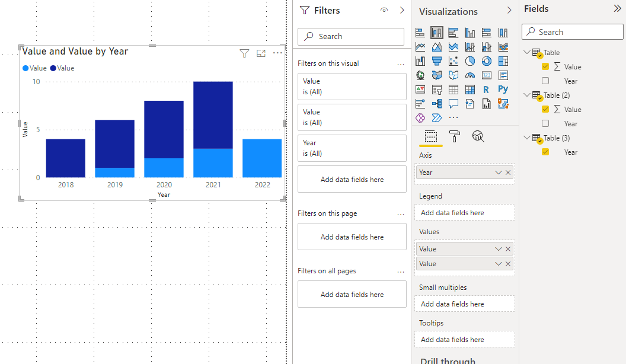Select the funnel chart visualization
This screenshot has height=364, width=626.
437,61
